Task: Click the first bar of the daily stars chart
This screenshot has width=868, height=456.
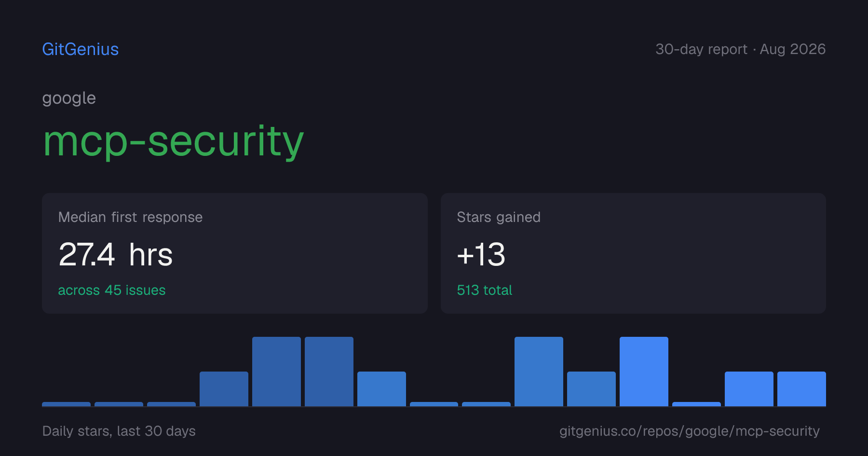Action: (66, 404)
